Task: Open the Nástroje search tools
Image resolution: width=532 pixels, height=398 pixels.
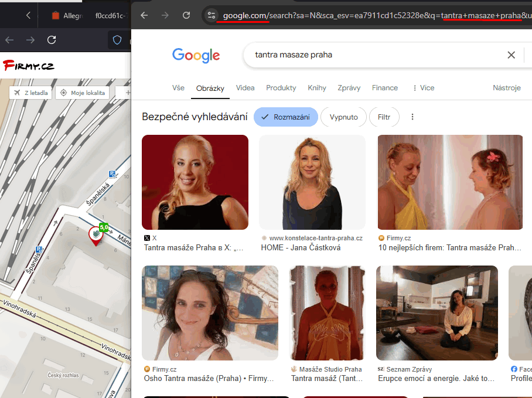Action: point(506,88)
